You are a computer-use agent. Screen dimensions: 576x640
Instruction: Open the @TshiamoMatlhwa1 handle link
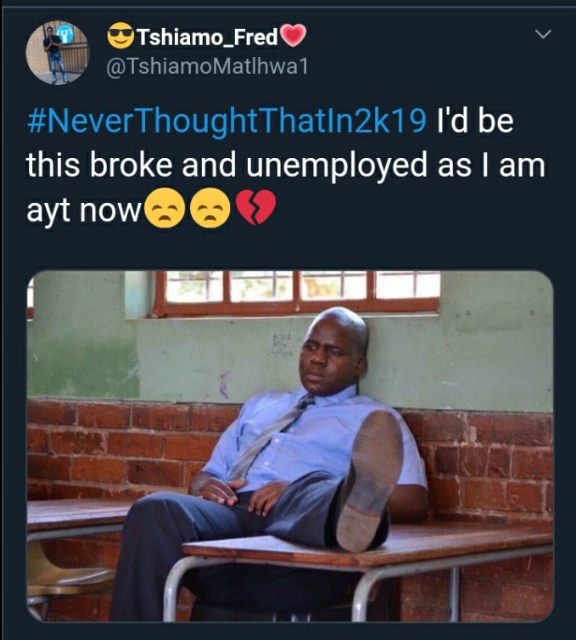[x=207, y=67]
